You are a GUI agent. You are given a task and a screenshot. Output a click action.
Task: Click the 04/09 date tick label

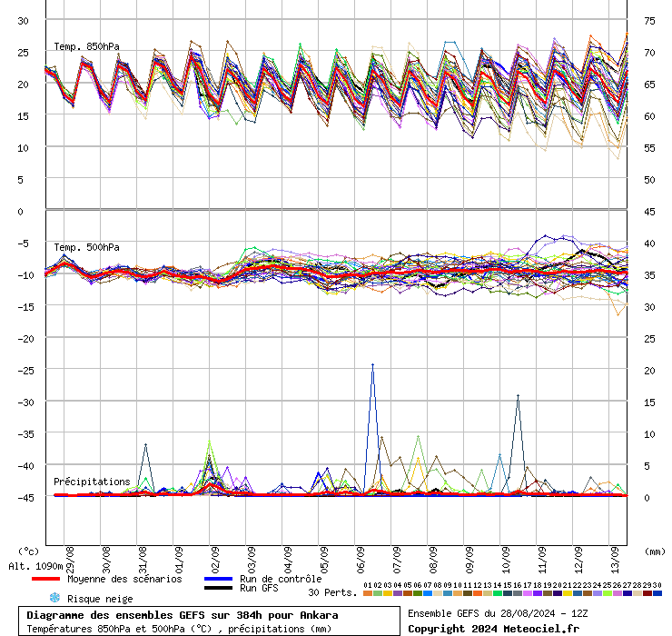[288, 560]
